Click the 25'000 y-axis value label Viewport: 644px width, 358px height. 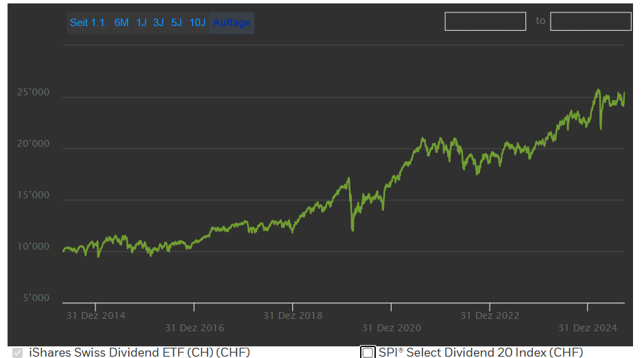(x=33, y=93)
